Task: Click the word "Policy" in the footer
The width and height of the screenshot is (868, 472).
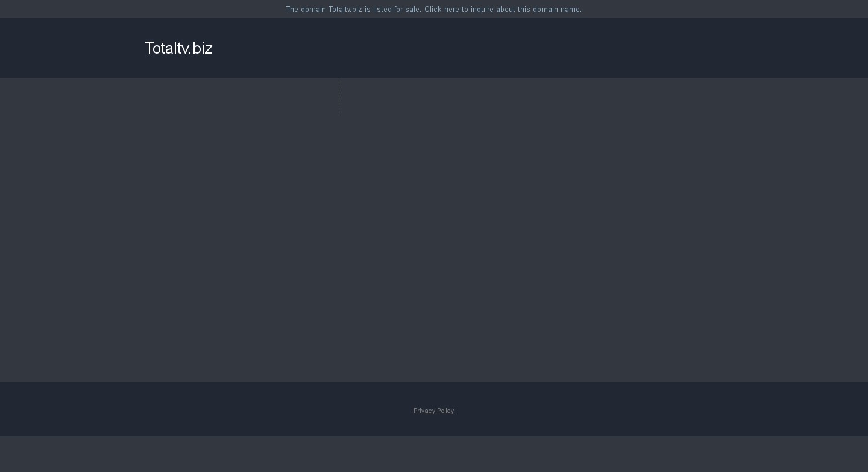Action: [445, 411]
